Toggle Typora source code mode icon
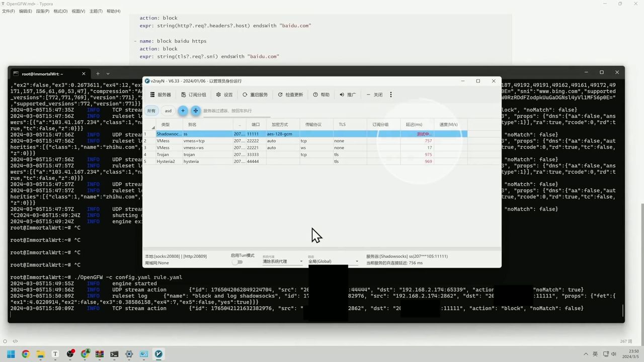 pyautogui.click(x=15, y=341)
